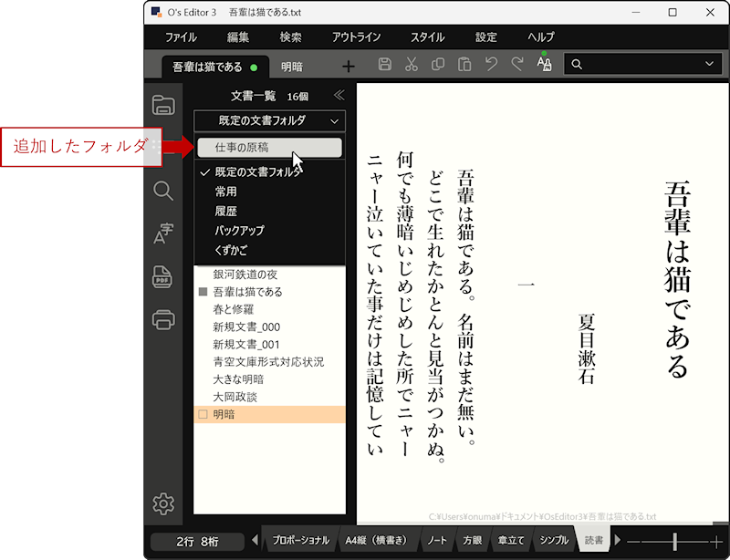Viewport: 730px width, 560px height.
Task: Click the paste clipboard icon
Action: click(x=464, y=65)
